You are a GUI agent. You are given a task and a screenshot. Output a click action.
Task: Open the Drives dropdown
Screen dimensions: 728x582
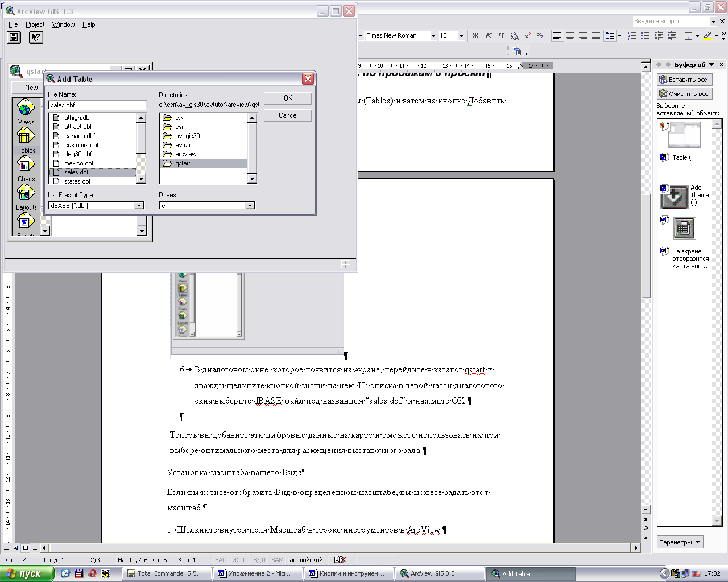tap(250, 206)
